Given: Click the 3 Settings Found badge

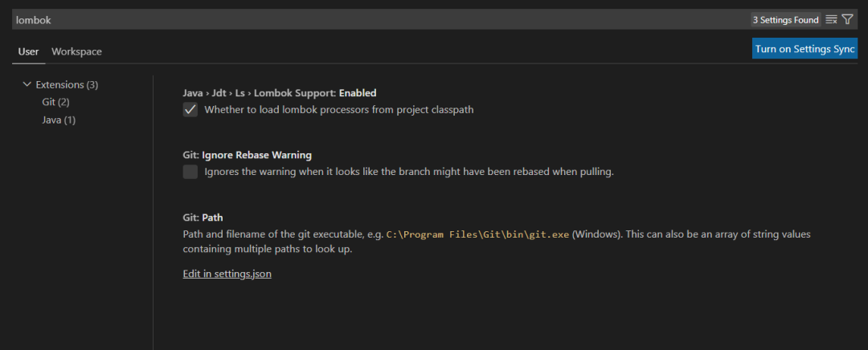Looking at the screenshot, I should tap(785, 19).
